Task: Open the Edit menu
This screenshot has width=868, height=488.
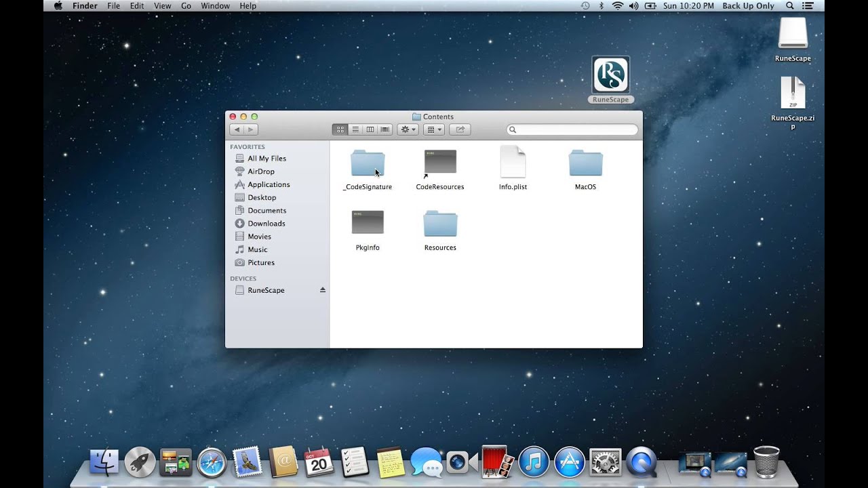Action: [137, 5]
